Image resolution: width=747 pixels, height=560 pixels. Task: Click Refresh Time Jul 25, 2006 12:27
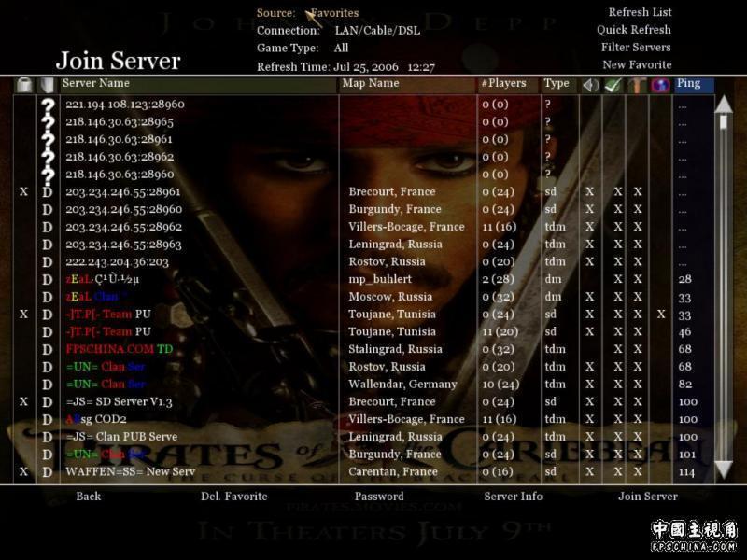pyautogui.click(x=345, y=66)
